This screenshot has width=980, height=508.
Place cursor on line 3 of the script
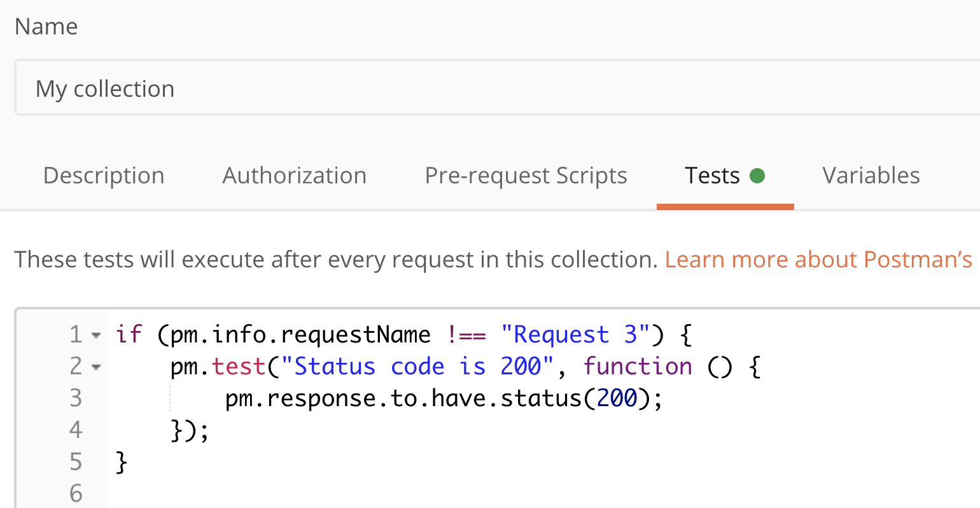click(x=445, y=398)
